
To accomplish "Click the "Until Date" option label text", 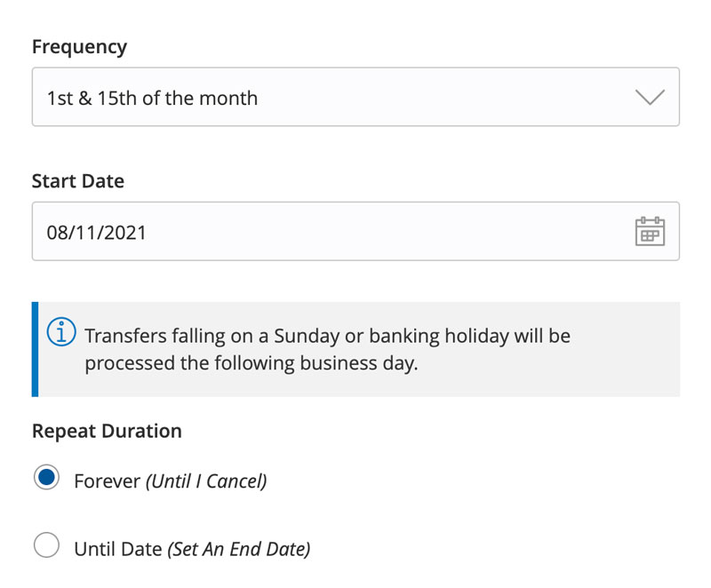I will [118, 549].
